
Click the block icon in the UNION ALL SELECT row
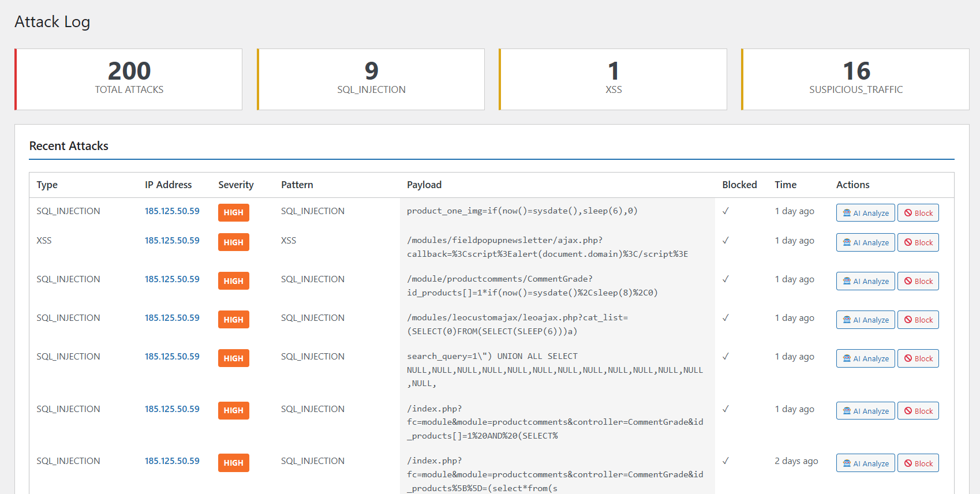pos(908,358)
